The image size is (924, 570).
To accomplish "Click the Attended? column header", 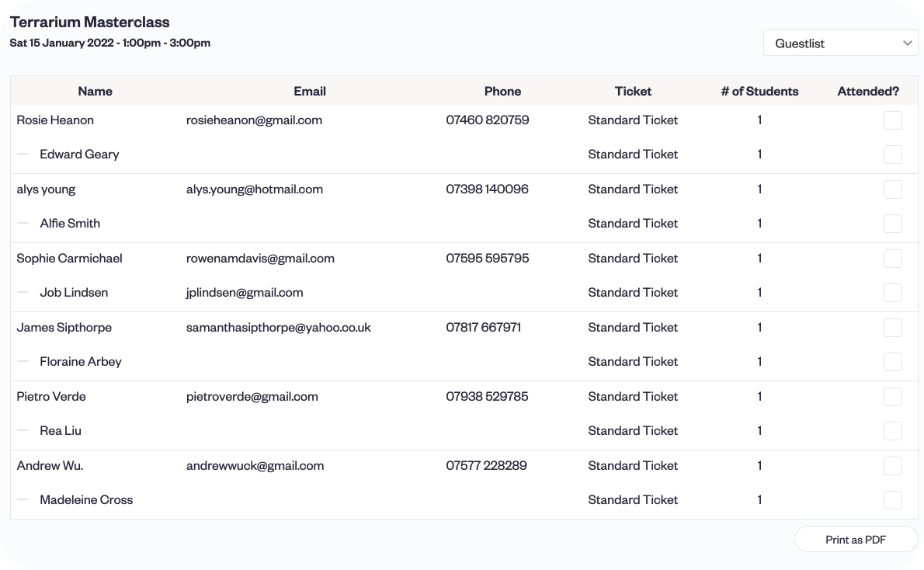I will coord(868,91).
